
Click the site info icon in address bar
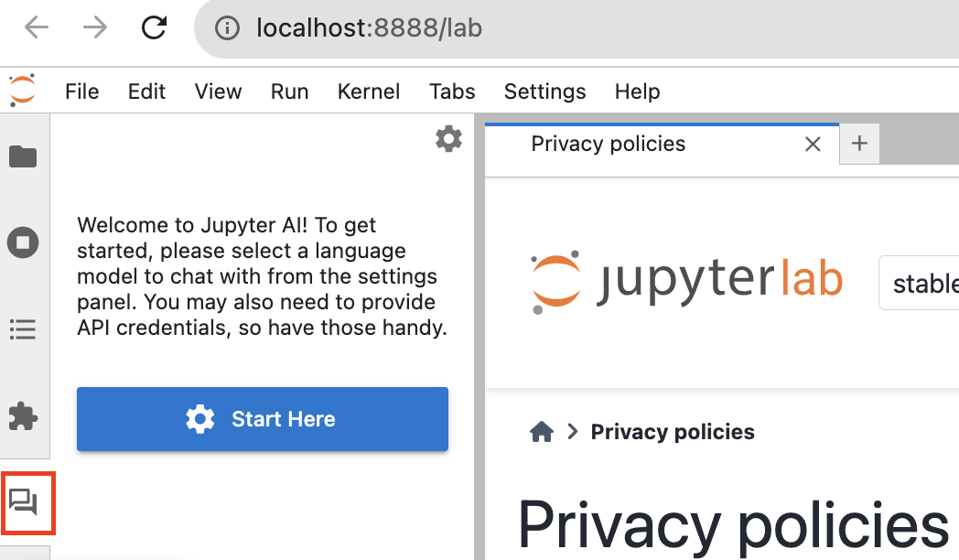[227, 28]
